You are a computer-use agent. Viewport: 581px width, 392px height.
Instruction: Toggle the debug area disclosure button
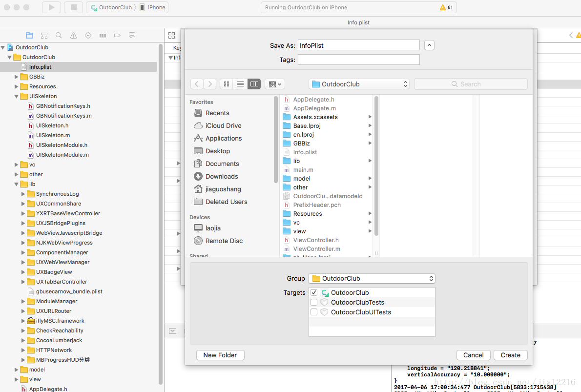pos(173,331)
